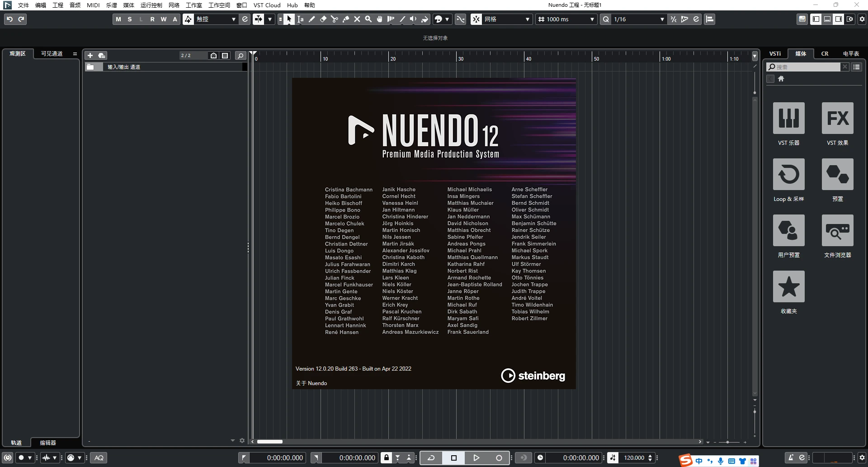Select the Eraser tool
This screenshot has height=467, width=868.
323,19
